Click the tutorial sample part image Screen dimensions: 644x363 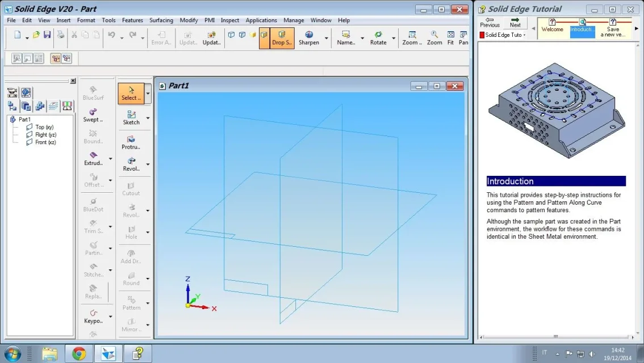pyautogui.click(x=557, y=110)
